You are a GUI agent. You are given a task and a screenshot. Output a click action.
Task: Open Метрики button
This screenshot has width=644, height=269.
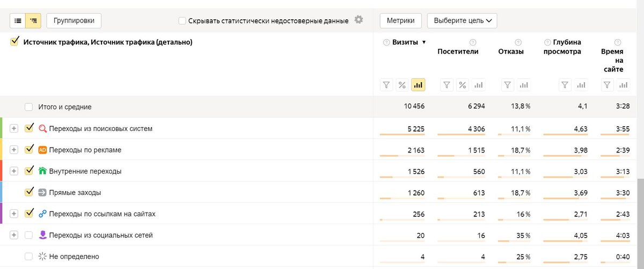point(400,21)
